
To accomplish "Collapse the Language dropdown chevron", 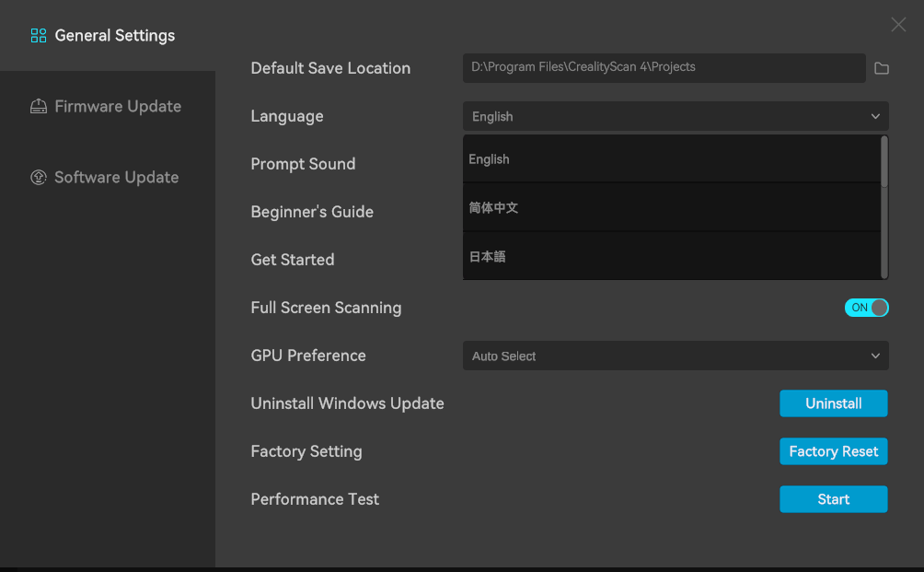I will click(875, 116).
